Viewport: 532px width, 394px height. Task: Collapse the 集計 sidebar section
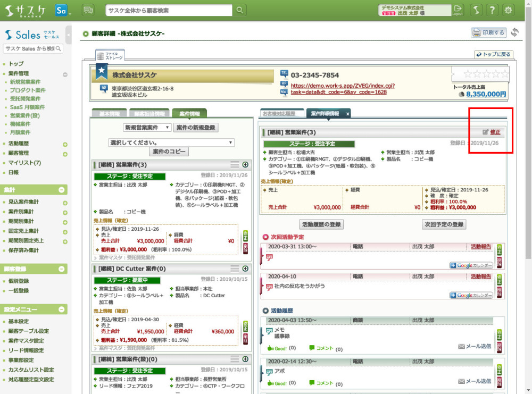click(62, 190)
